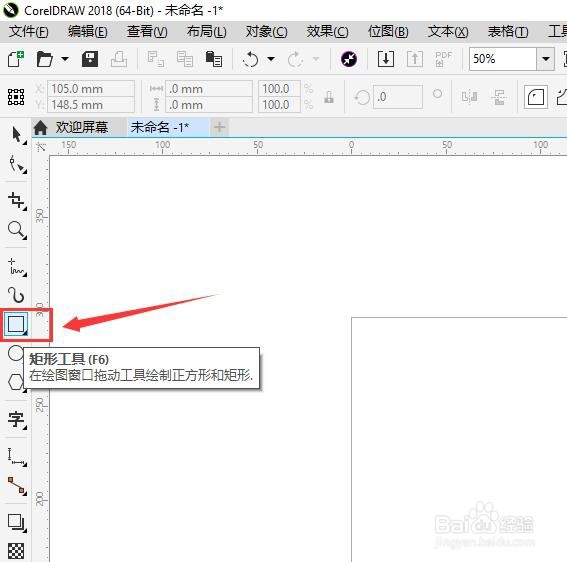Screen dimensions: 567x562
Task: Open the 效果(C) menu
Action: point(327,32)
